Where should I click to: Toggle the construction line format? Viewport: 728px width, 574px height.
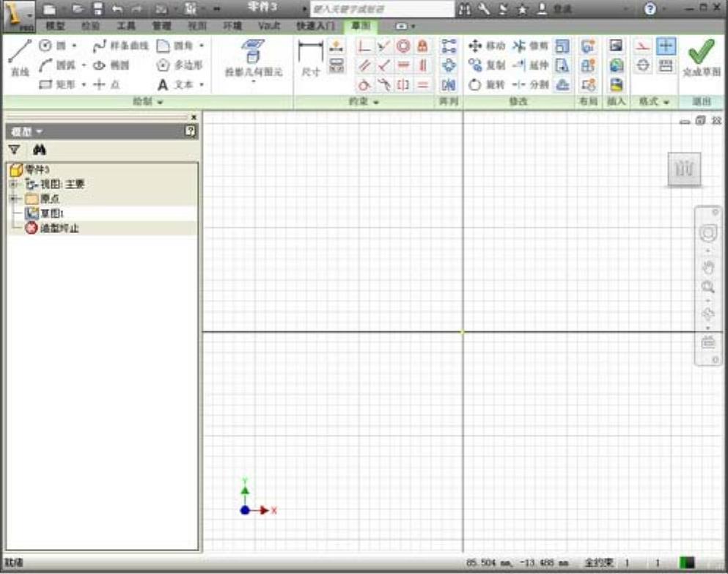(642, 45)
